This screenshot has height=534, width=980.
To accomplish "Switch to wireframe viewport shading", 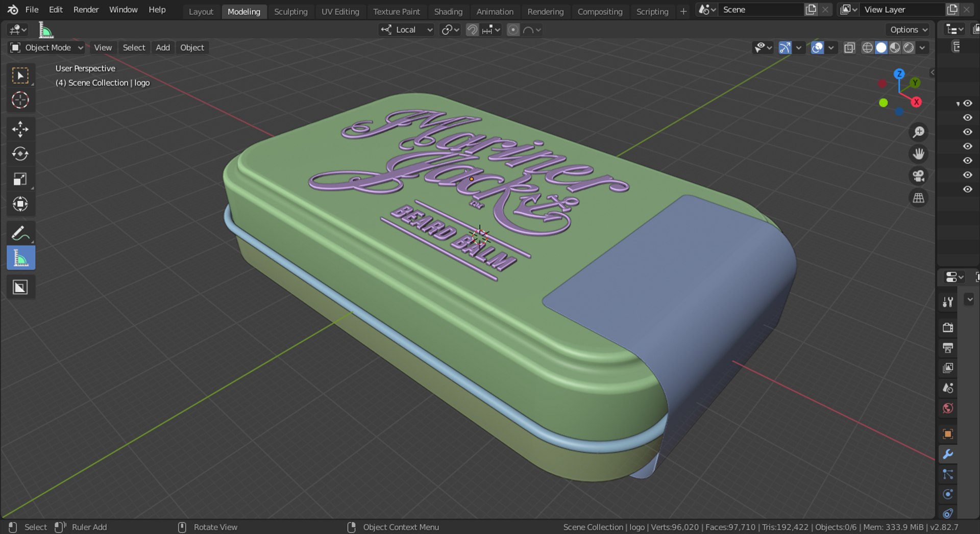I will 867,48.
